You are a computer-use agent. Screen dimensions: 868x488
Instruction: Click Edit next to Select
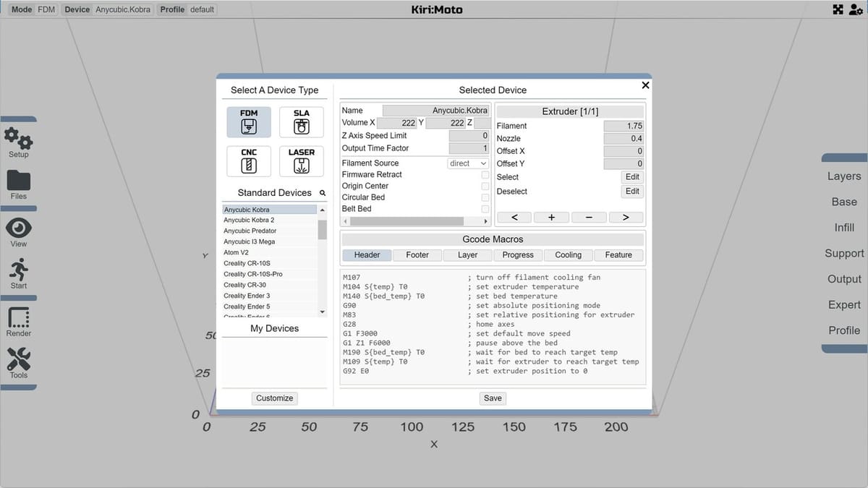point(632,177)
